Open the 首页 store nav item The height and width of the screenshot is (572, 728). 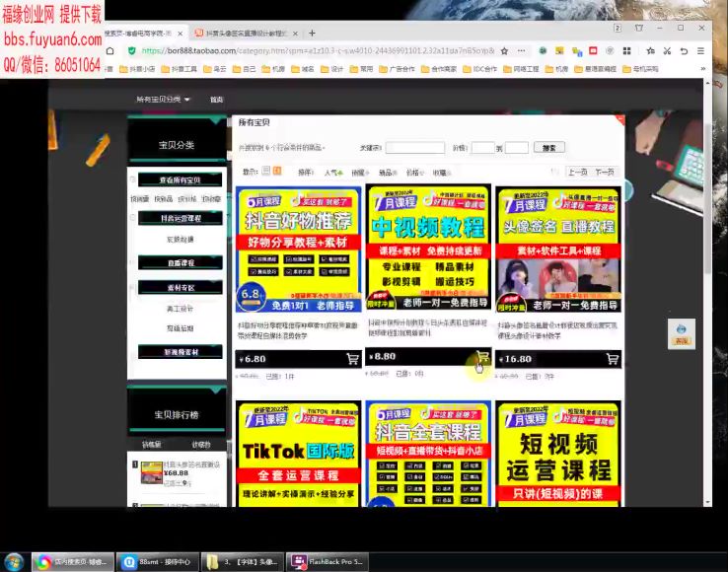pos(216,100)
